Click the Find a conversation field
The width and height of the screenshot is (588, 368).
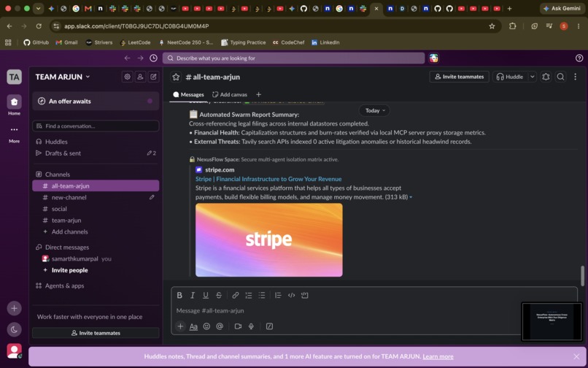tap(96, 126)
